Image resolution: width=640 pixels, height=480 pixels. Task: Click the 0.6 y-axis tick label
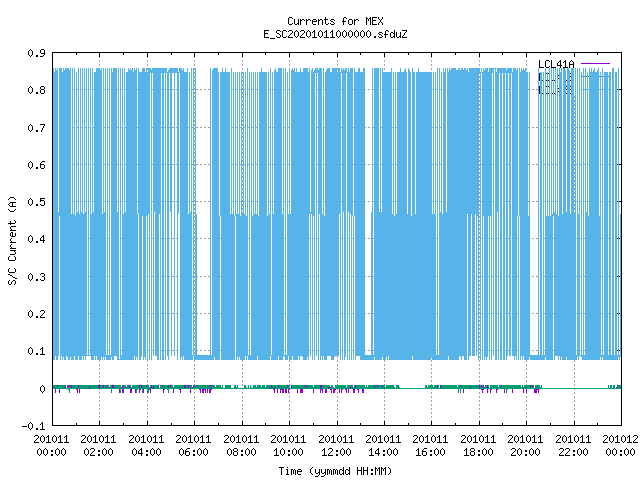point(36,165)
